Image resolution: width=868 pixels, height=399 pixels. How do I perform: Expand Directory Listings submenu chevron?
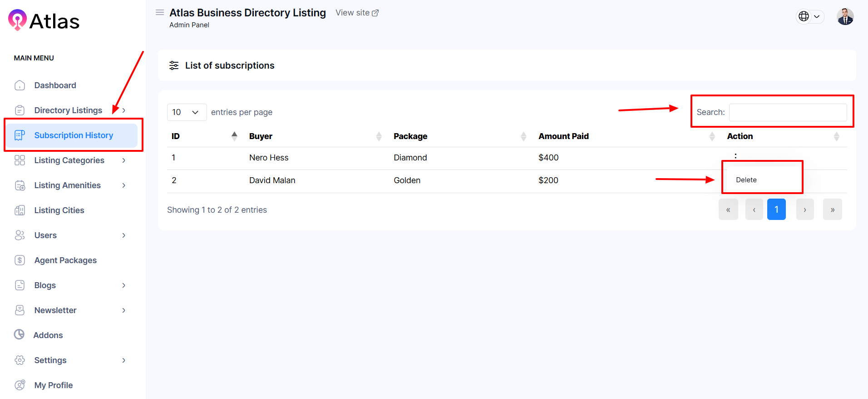tap(123, 110)
